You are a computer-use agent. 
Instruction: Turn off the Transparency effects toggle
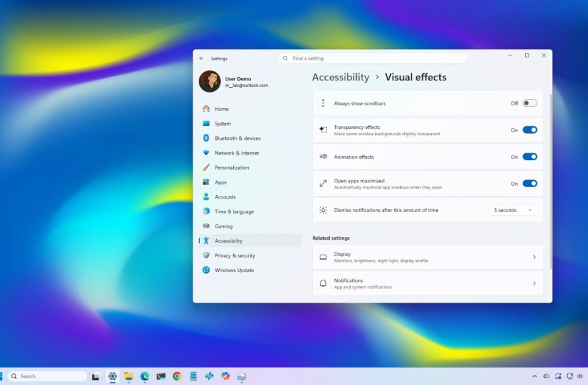click(x=530, y=130)
